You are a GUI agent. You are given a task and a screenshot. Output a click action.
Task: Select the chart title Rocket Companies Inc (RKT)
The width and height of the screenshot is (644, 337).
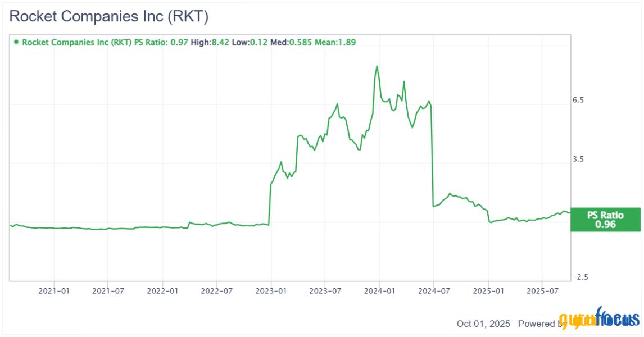[x=109, y=16]
